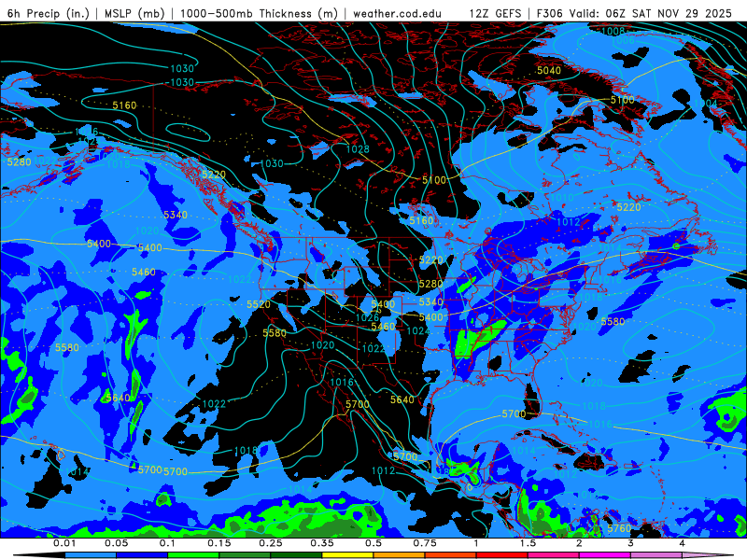This screenshot has width=747, height=560.
Task: Select the red 1 inch legend swatch
Action: point(502,555)
